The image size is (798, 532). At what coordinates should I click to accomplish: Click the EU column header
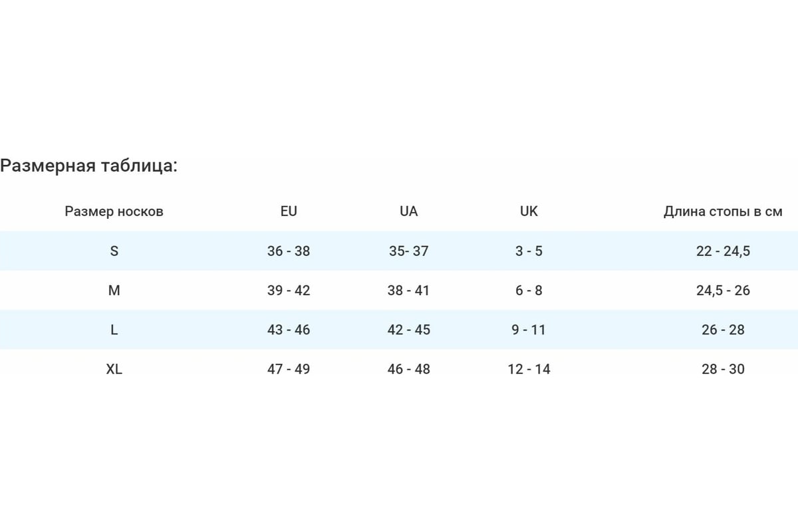[x=289, y=211]
